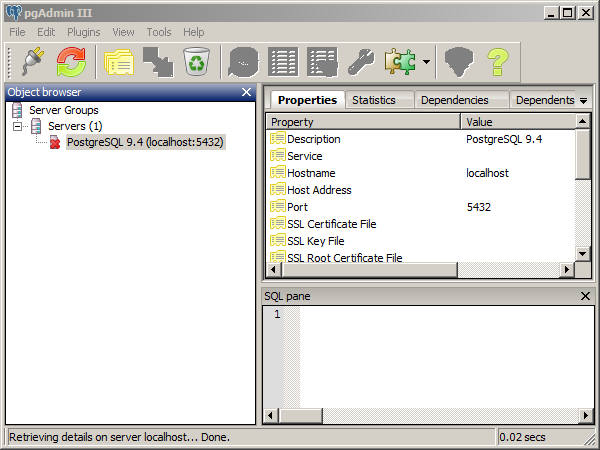Select the Hostname property row
600x450 pixels.
click(x=421, y=173)
